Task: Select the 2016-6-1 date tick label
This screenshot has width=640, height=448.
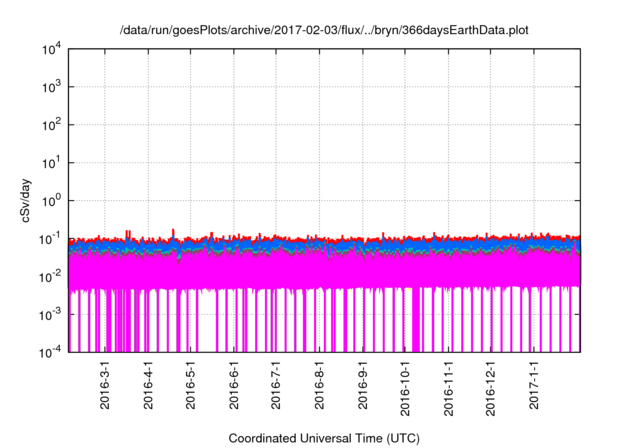Action: point(233,387)
